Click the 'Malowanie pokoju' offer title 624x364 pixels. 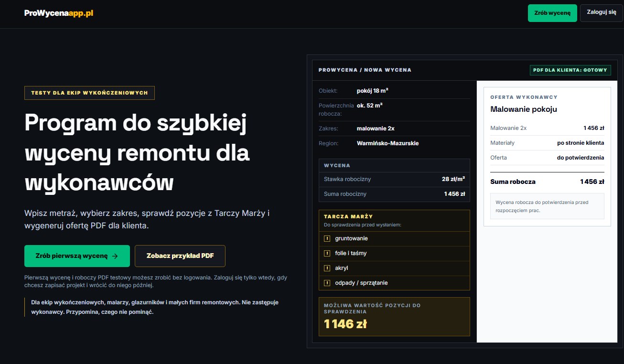[x=524, y=109]
